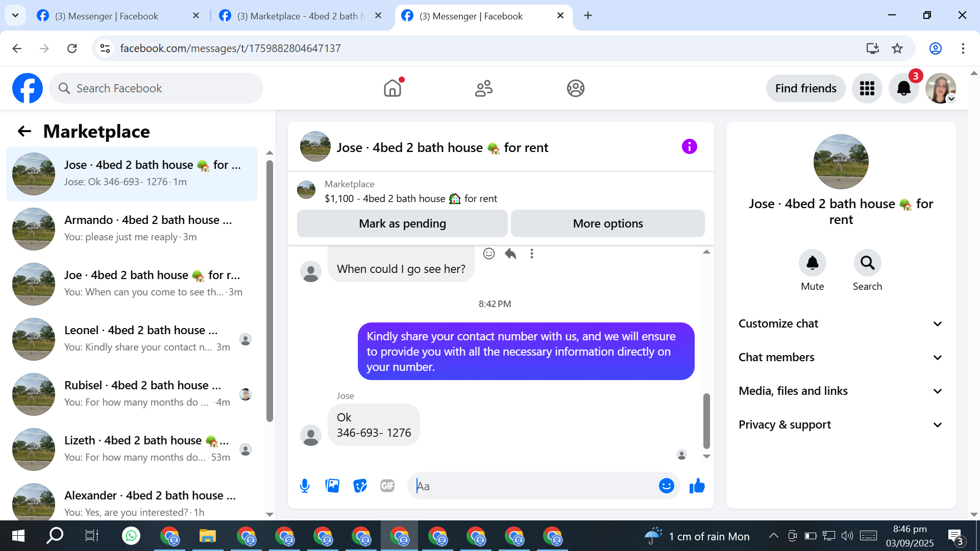Reload the page
980x551 pixels.
[72, 48]
